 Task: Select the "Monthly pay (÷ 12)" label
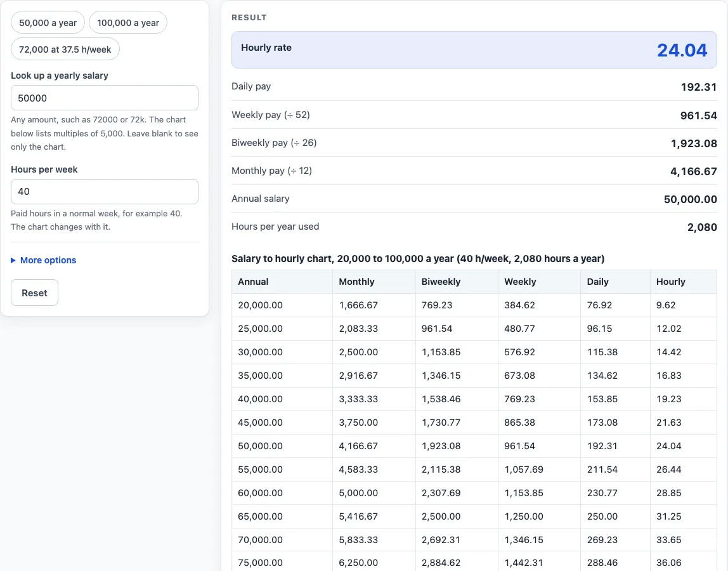point(271,171)
